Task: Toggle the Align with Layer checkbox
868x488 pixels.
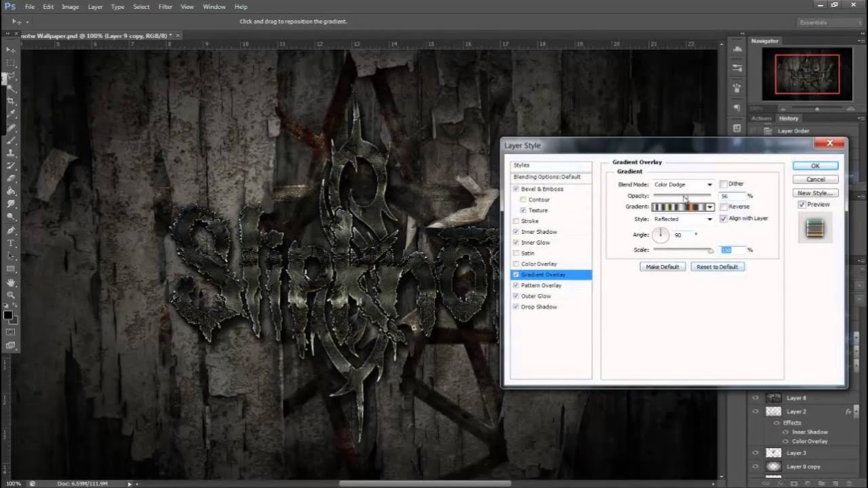Action: click(x=724, y=218)
